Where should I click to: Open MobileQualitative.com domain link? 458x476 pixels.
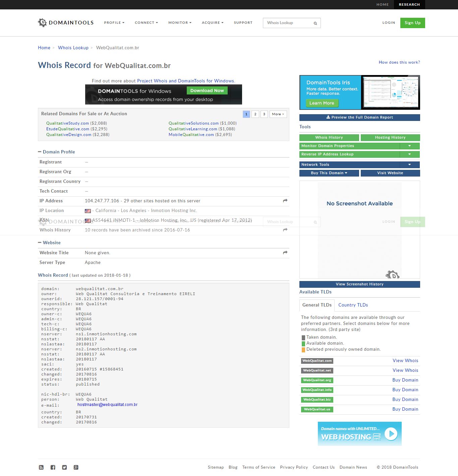tap(191, 135)
